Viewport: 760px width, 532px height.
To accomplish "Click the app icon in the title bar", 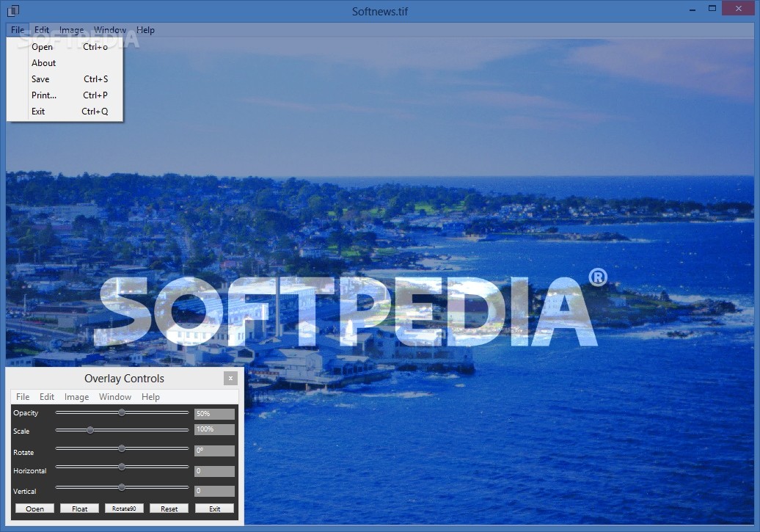I will click(x=13, y=10).
